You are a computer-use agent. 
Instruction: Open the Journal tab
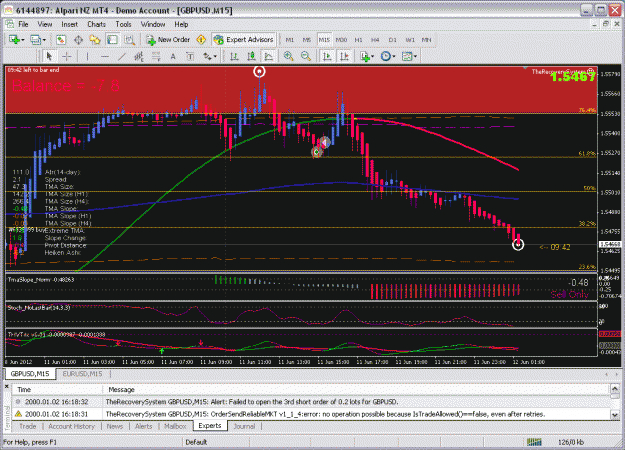point(244,426)
